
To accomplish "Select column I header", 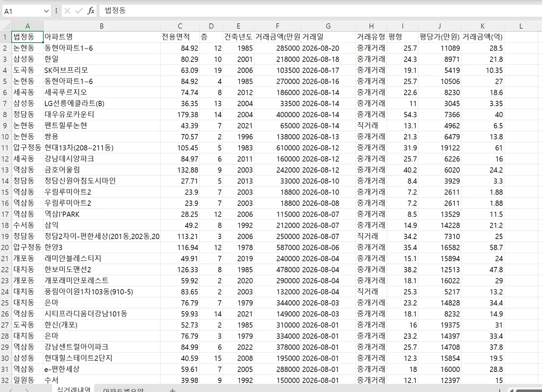I will (402, 26).
